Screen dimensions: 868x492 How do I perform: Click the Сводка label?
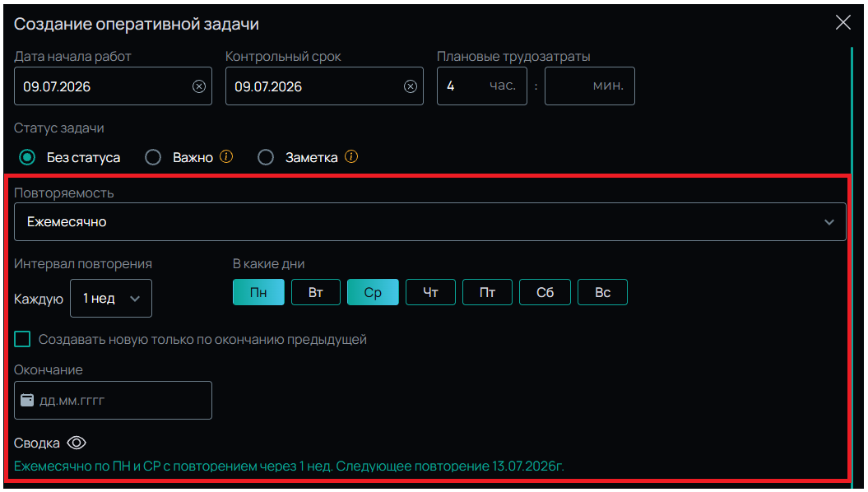[36, 443]
